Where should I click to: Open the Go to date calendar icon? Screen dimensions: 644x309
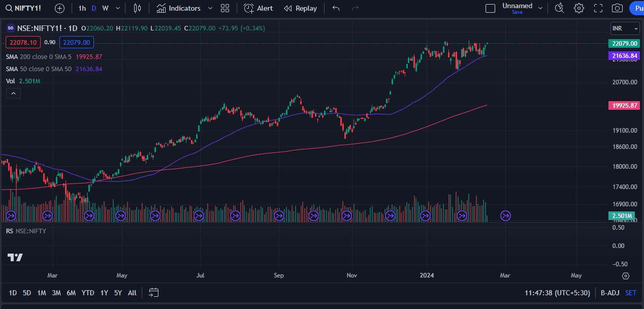tap(154, 292)
